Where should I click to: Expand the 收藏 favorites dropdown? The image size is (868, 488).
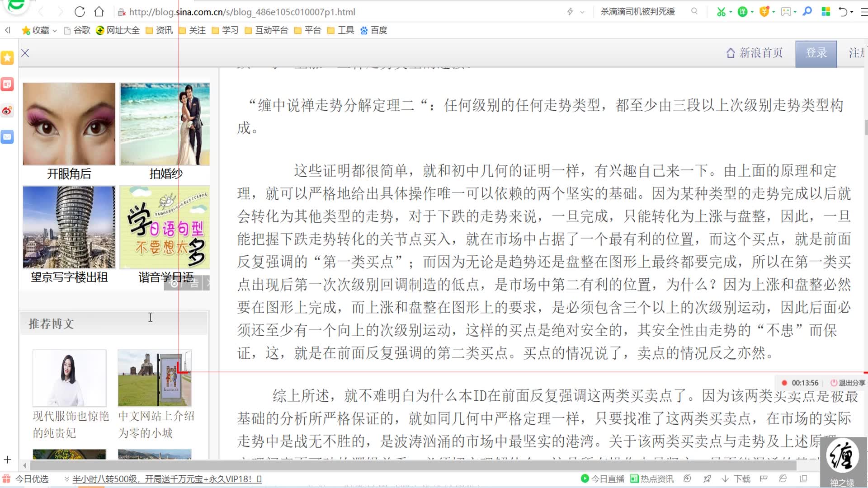tap(54, 30)
